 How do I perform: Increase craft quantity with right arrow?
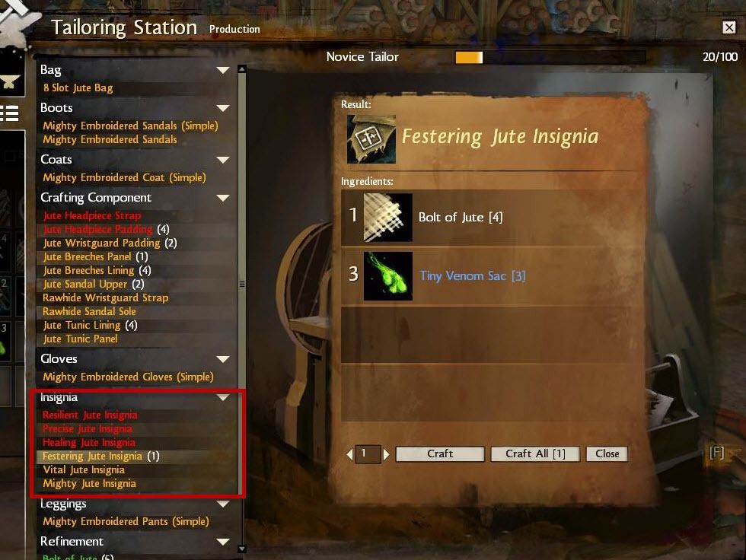pyautogui.click(x=386, y=454)
